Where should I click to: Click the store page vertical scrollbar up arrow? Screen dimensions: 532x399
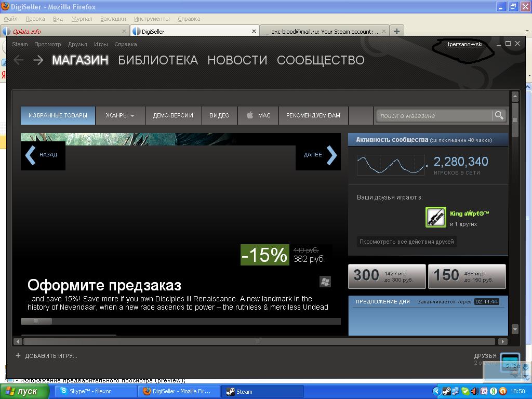tap(515, 97)
